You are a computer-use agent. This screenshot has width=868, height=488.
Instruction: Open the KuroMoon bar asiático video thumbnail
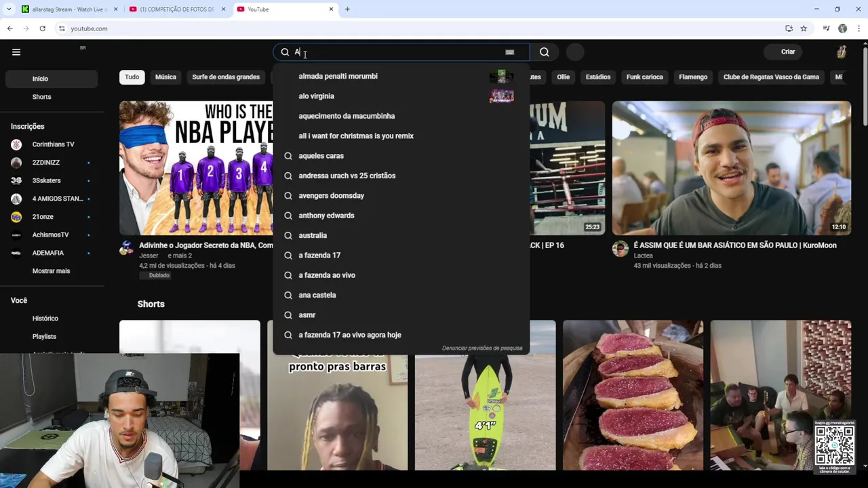[x=731, y=168]
